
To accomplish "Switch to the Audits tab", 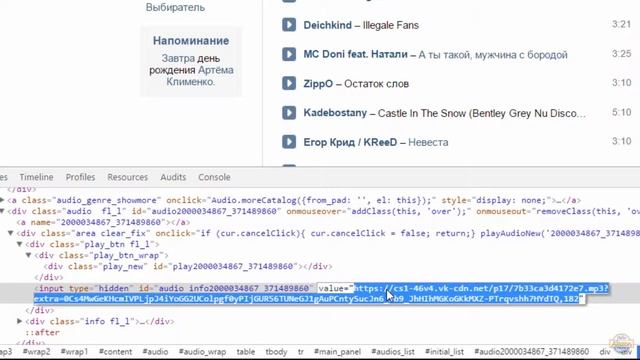I will [173, 177].
